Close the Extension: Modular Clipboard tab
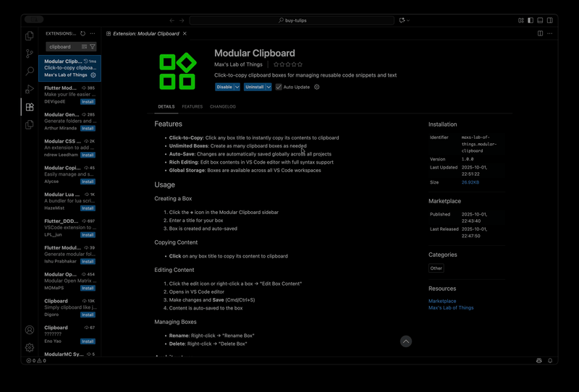 pos(185,33)
